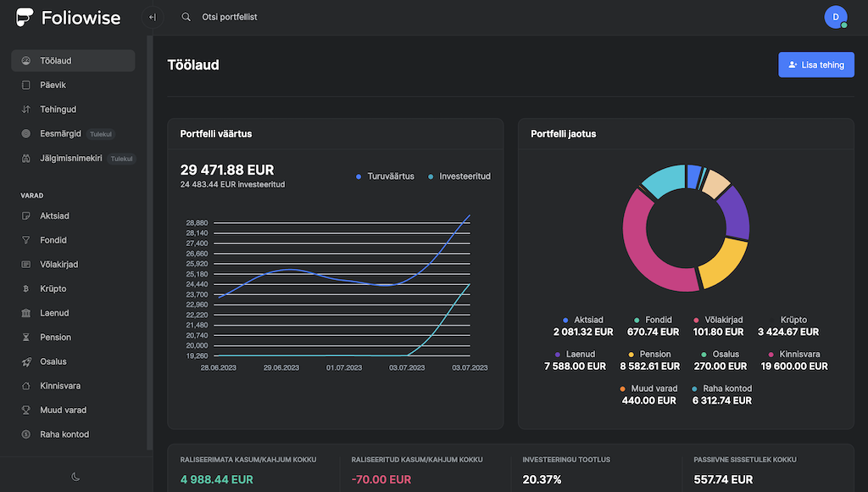Toggle dark mode moon icon
The image size is (868, 492).
click(x=75, y=477)
